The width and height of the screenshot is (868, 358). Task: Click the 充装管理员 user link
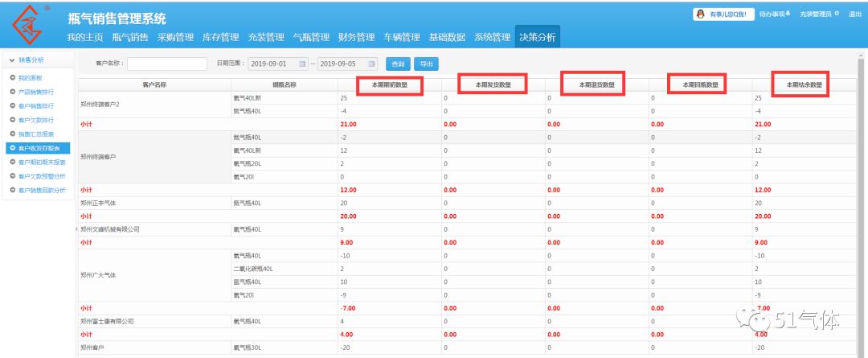click(816, 14)
